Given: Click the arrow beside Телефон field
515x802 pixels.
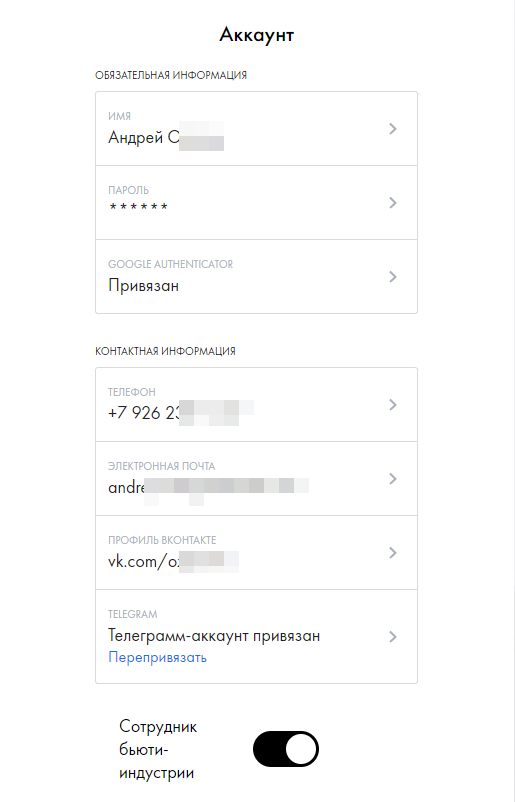Looking at the screenshot, I should [x=393, y=405].
